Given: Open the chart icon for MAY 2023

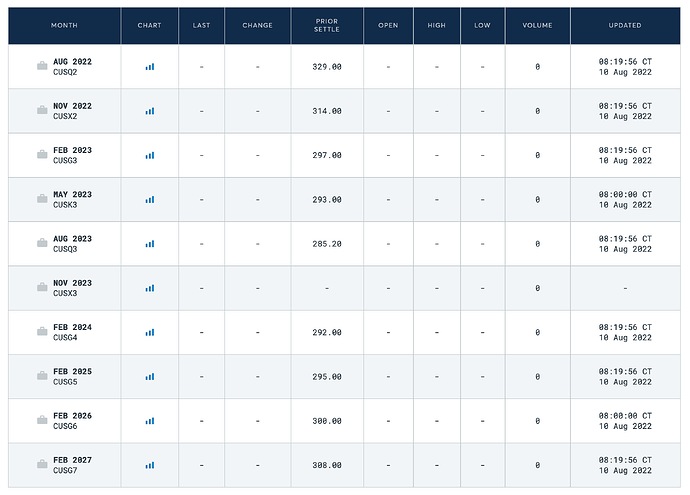Looking at the screenshot, I should [x=150, y=200].
